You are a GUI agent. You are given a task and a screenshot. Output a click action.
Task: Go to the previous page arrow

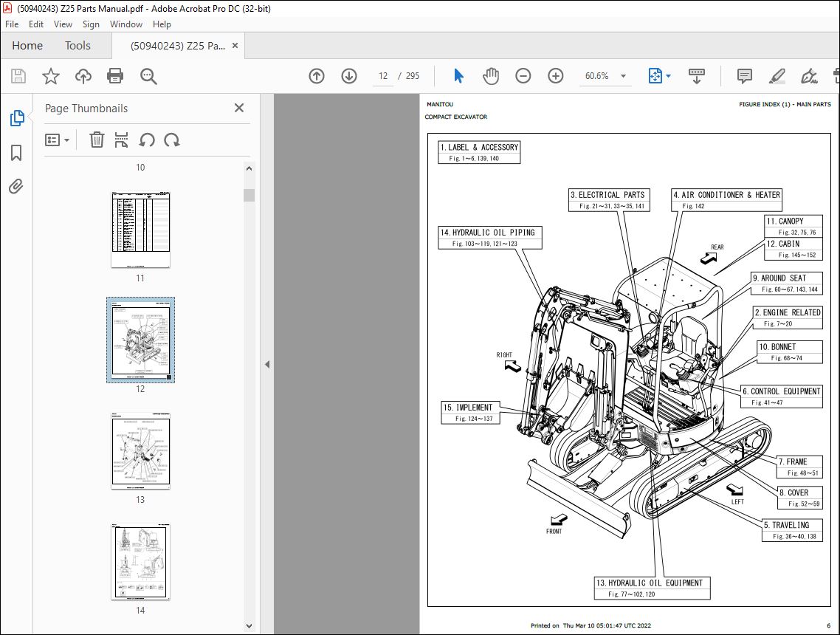tap(317, 76)
